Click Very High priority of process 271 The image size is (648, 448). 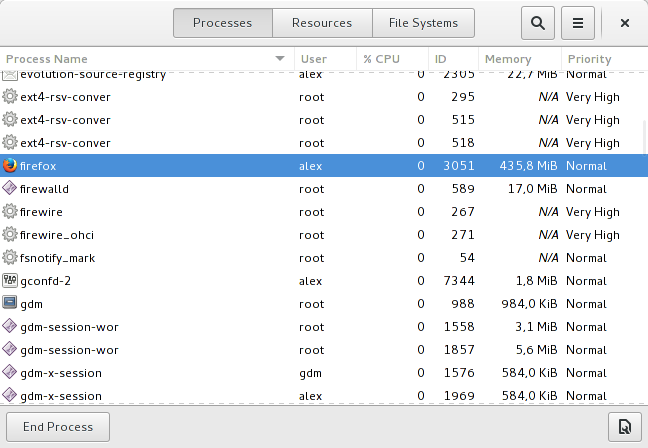pos(593,235)
